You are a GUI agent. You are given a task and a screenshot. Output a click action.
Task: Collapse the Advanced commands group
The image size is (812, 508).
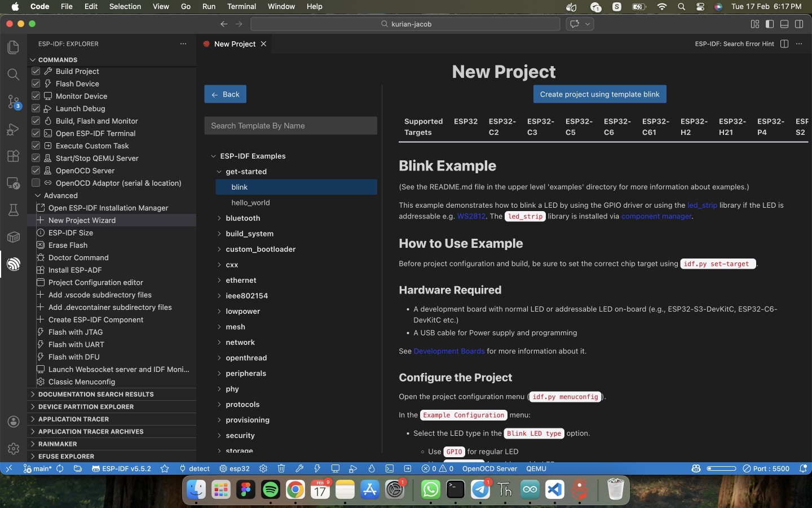click(112, 195)
